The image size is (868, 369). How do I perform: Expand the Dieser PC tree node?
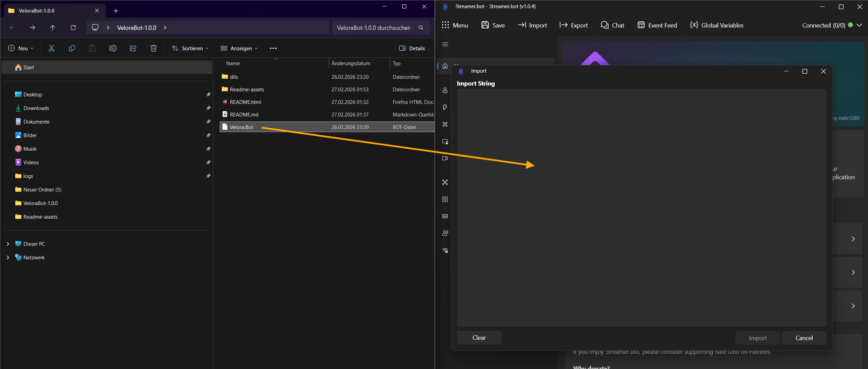click(8, 244)
